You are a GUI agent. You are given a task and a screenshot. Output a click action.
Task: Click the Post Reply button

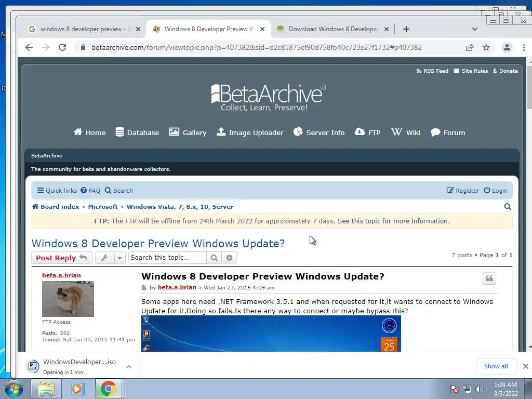pos(61,258)
